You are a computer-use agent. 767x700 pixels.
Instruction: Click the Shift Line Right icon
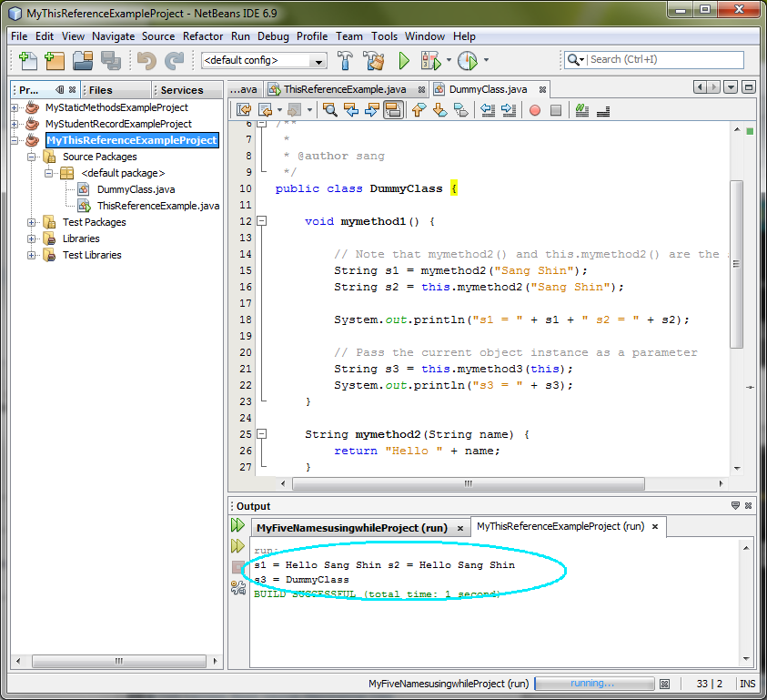pyautogui.click(x=509, y=110)
